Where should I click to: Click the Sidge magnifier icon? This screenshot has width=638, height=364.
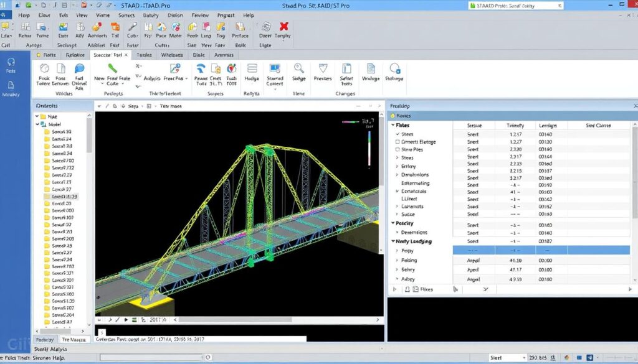298,68
